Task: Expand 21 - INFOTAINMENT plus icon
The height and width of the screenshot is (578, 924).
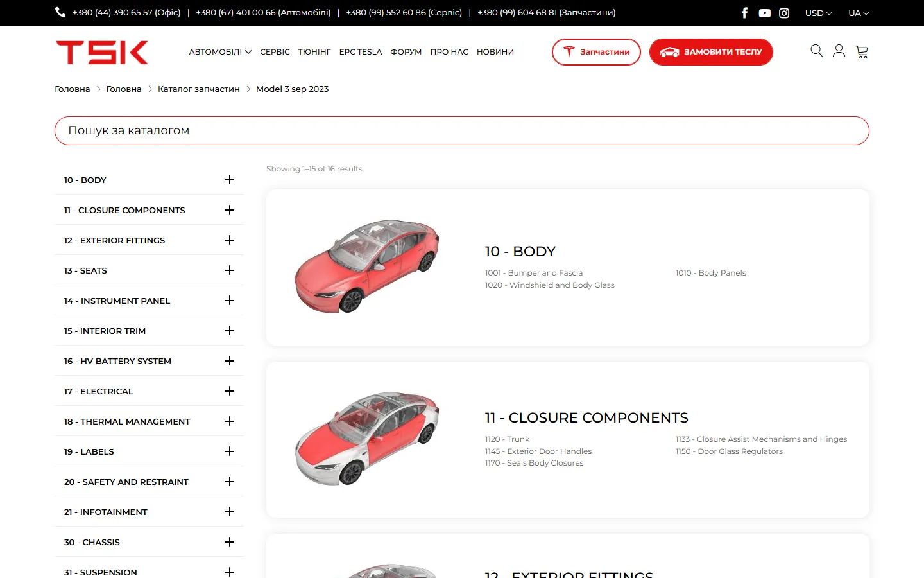Action: tap(229, 512)
